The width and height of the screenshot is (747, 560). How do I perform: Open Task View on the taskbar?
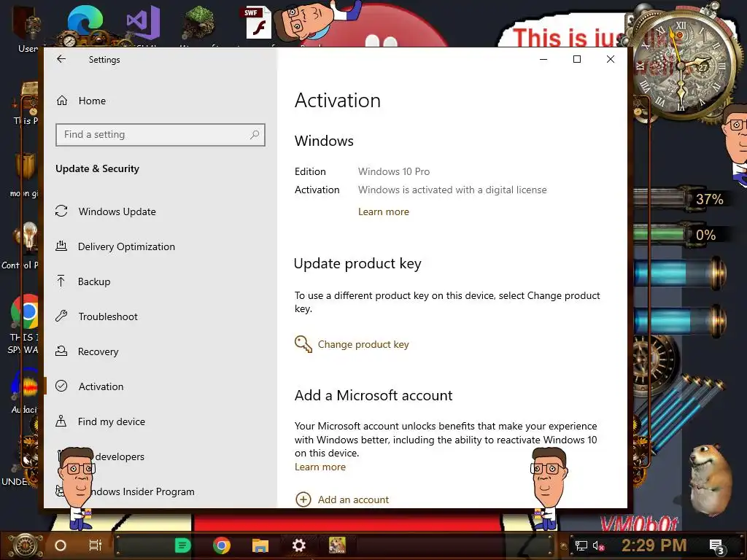tap(96, 545)
